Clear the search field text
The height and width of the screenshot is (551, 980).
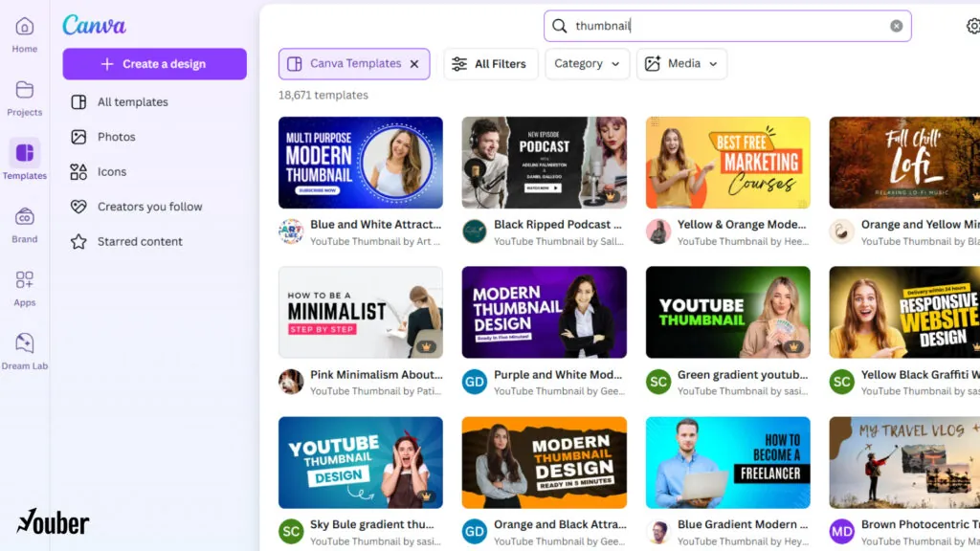pos(896,26)
